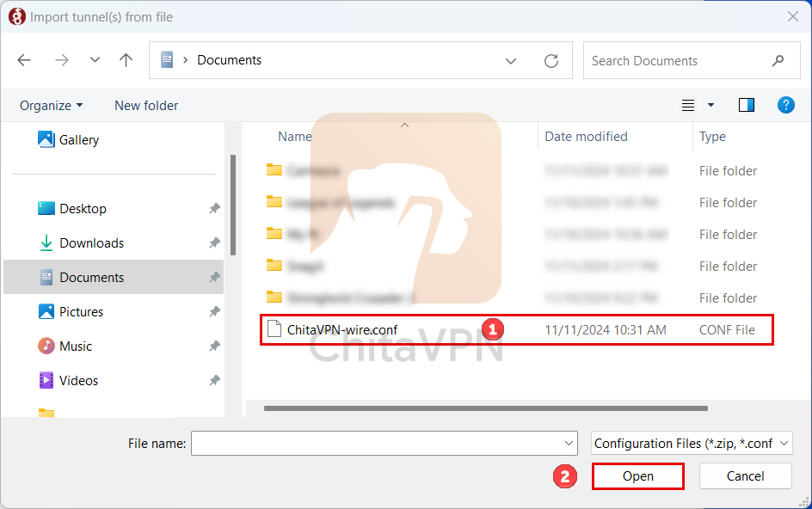
Task: Click the Open button
Action: click(x=637, y=476)
